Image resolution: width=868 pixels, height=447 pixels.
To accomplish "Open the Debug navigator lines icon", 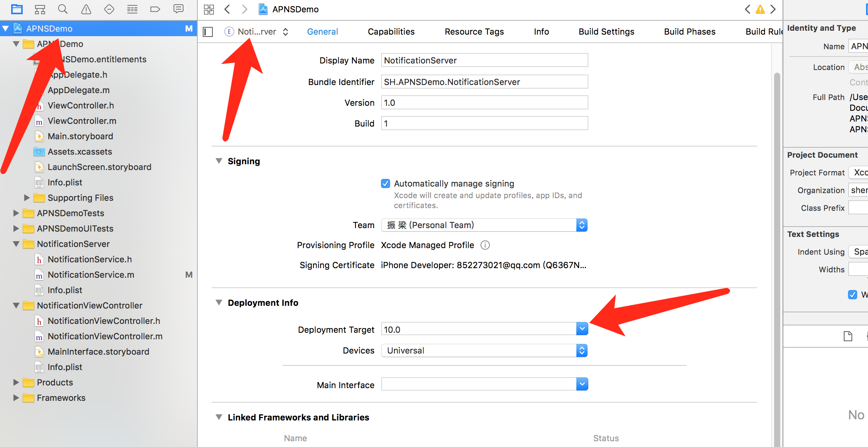I will click(x=132, y=9).
